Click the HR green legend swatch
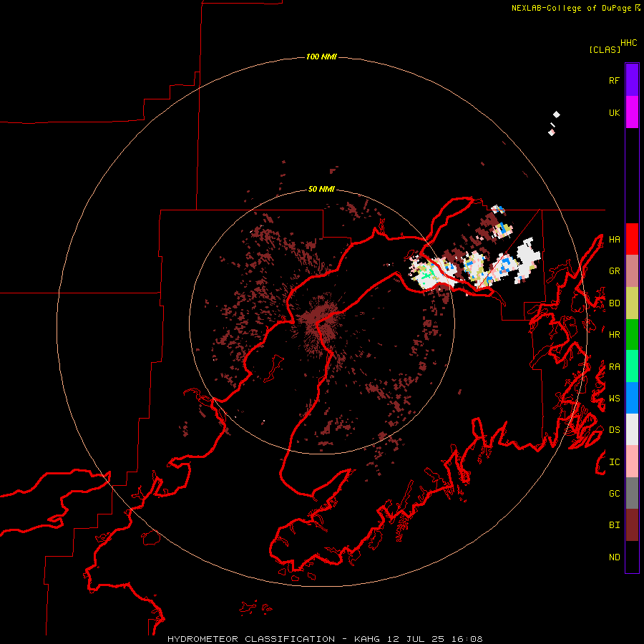This screenshot has width=644, height=644. [x=632, y=335]
